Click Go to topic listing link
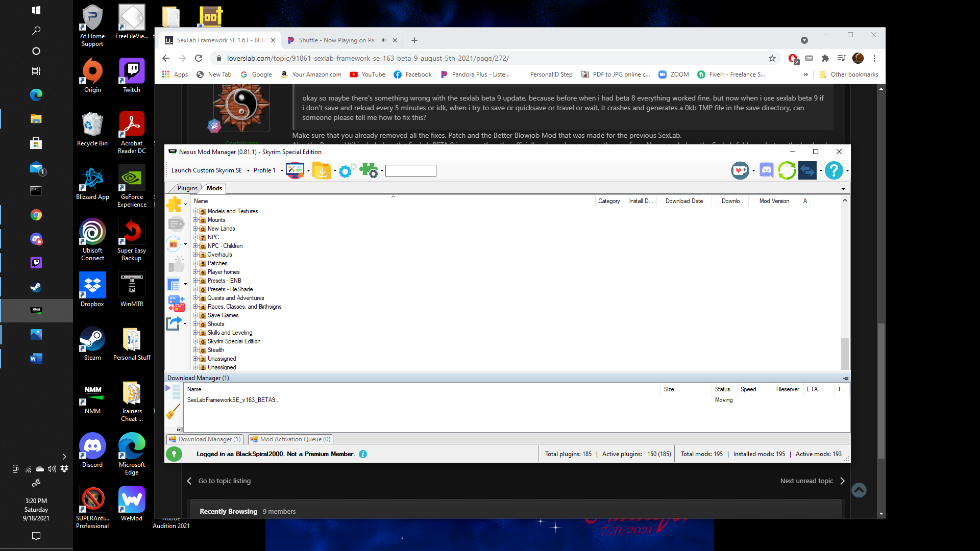 coord(219,481)
